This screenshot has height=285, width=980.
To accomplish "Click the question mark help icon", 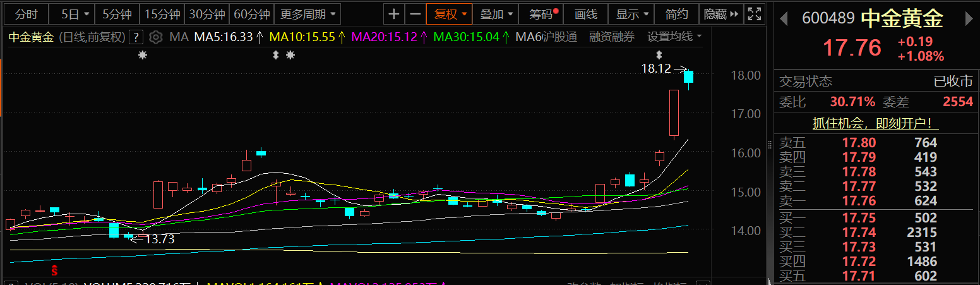I will point(136,37).
